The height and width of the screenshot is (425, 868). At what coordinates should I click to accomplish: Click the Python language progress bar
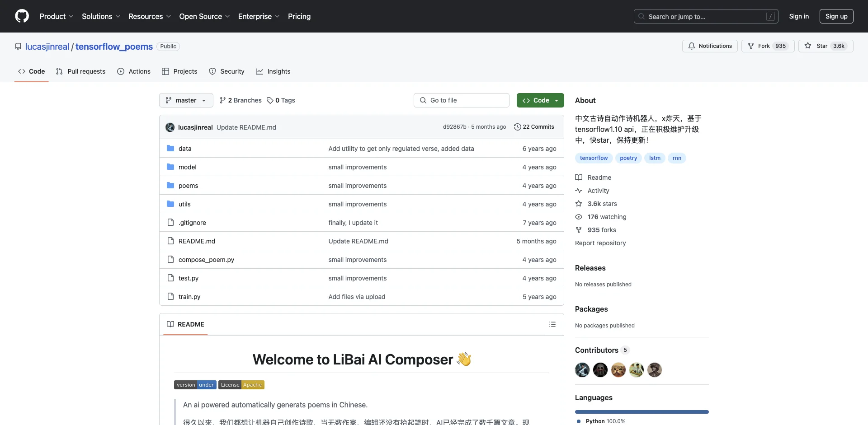642,412
